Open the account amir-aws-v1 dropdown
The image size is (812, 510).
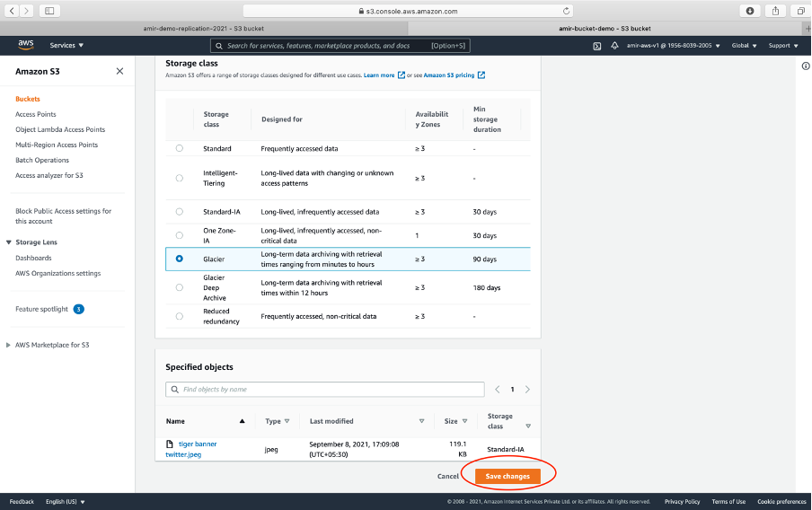[673, 46]
